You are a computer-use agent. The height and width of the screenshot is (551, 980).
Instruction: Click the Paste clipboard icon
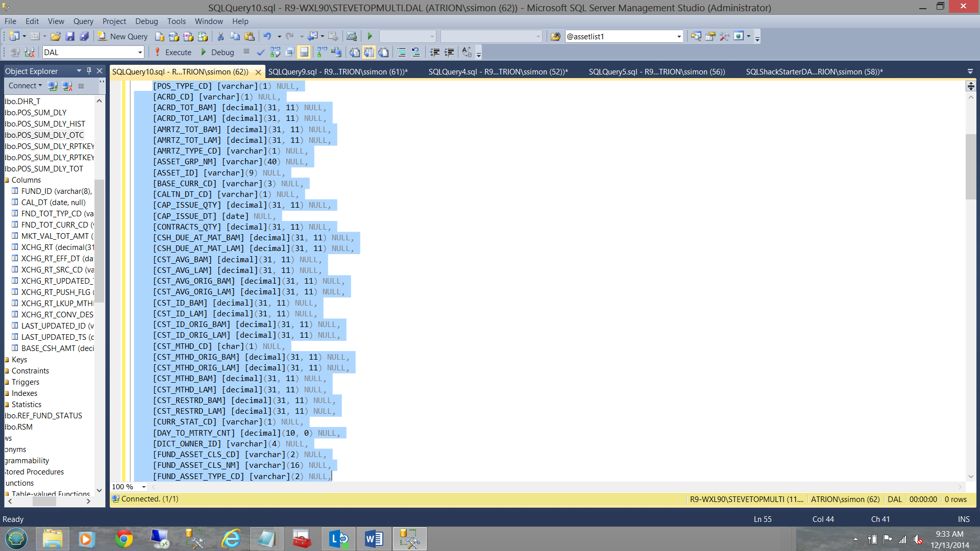point(250,36)
